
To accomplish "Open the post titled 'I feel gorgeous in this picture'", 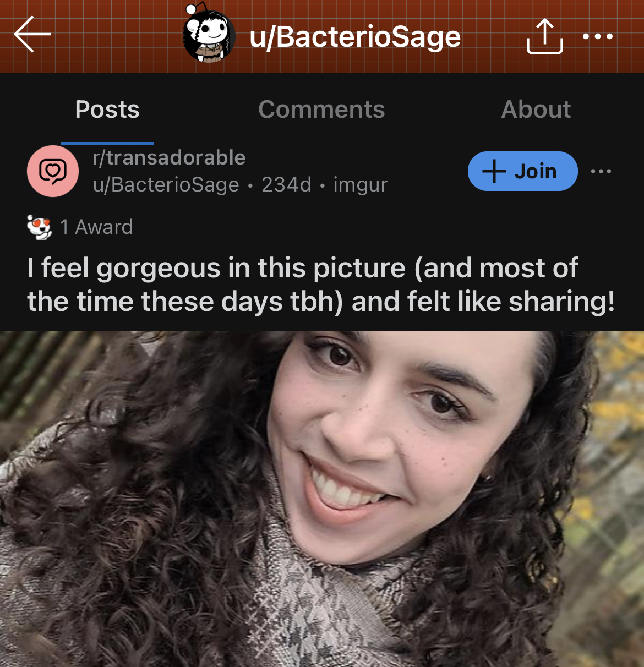I will point(321,285).
